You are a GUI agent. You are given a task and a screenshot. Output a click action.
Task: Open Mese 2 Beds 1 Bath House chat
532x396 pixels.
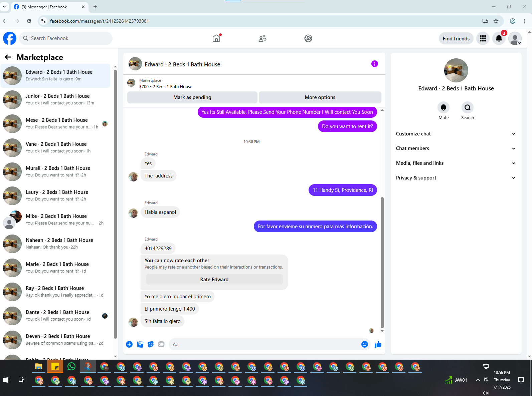point(55,124)
